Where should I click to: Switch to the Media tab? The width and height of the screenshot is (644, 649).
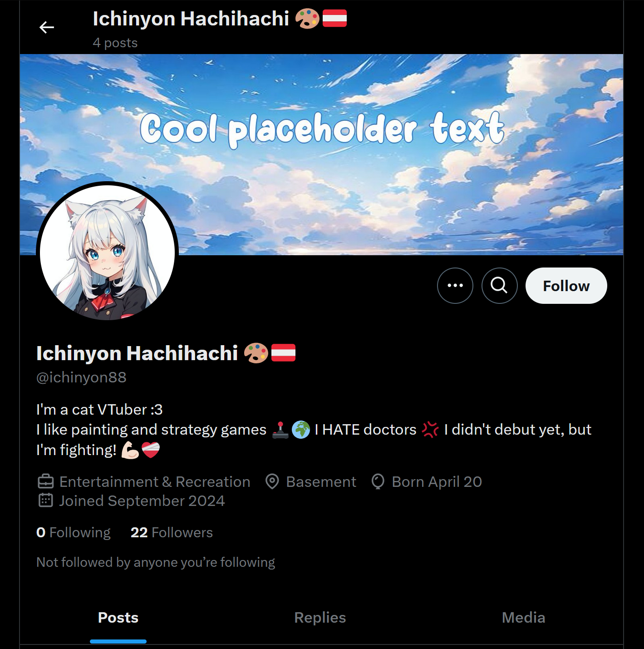(523, 618)
